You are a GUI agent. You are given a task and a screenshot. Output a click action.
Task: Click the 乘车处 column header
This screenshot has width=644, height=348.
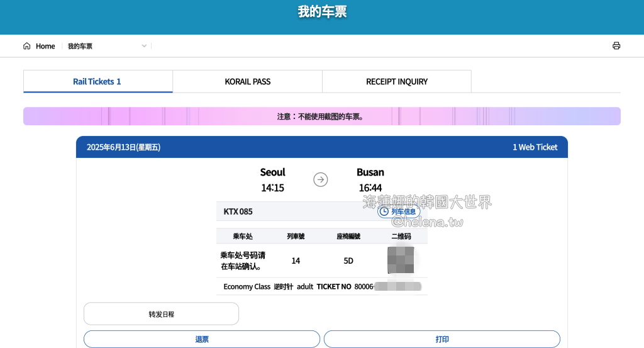click(243, 236)
